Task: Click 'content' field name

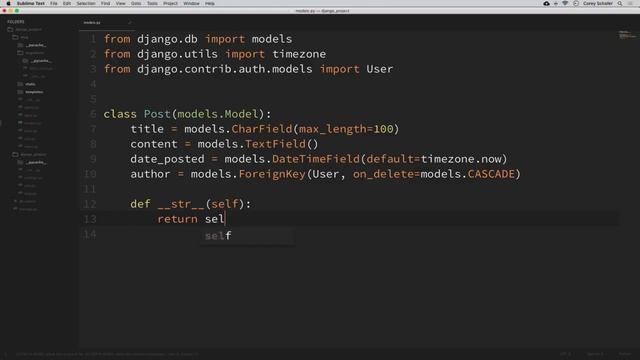Action: (x=153, y=144)
